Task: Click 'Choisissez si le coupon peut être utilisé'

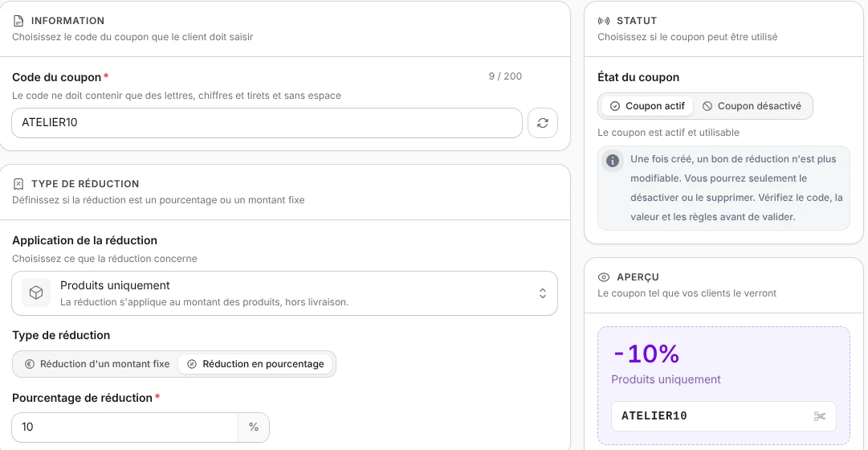Action: pyautogui.click(x=687, y=37)
